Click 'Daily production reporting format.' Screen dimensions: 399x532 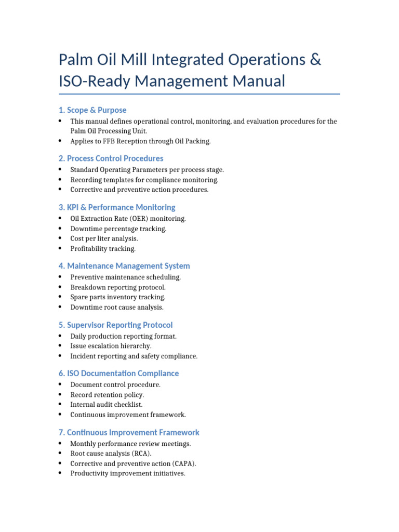pyautogui.click(x=124, y=336)
